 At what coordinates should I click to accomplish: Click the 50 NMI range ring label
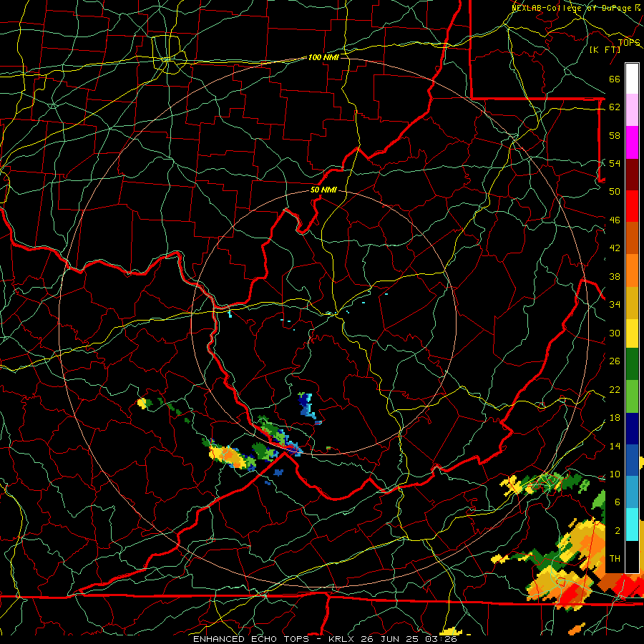pyautogui.click(x=323, y=190)
